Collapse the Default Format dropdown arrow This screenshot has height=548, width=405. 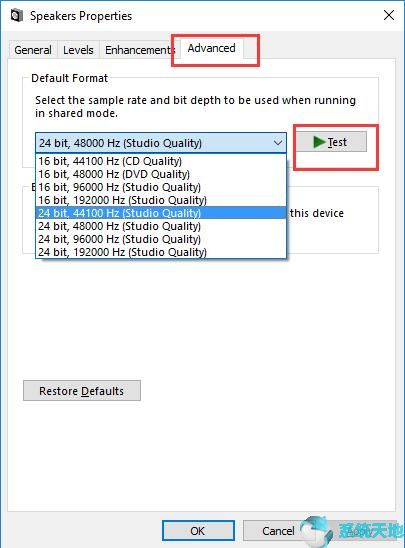click(278, 143)
